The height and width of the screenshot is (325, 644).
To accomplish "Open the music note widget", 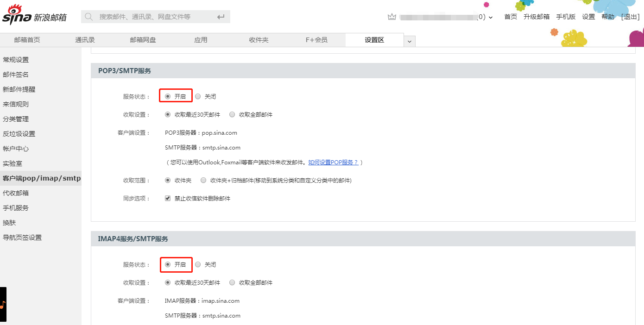I will pyautogui.click(x=3, y=305).
